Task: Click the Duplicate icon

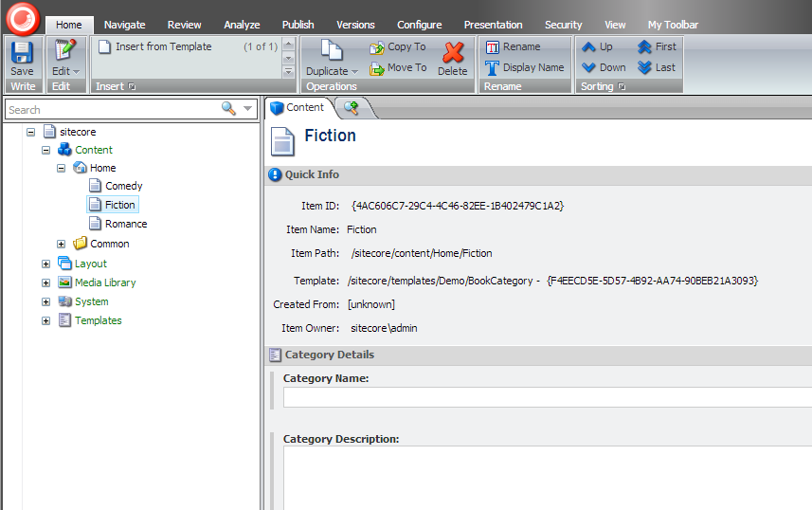Action: tap(332, 51)
